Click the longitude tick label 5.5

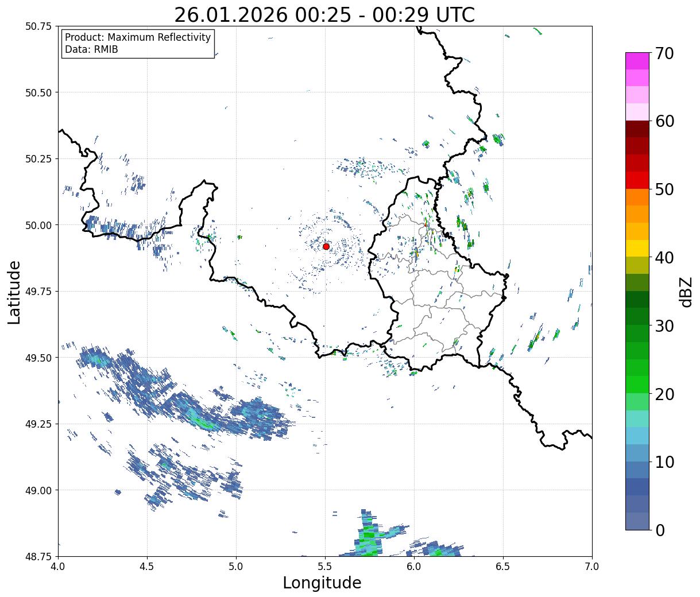(x=325, y=567)
